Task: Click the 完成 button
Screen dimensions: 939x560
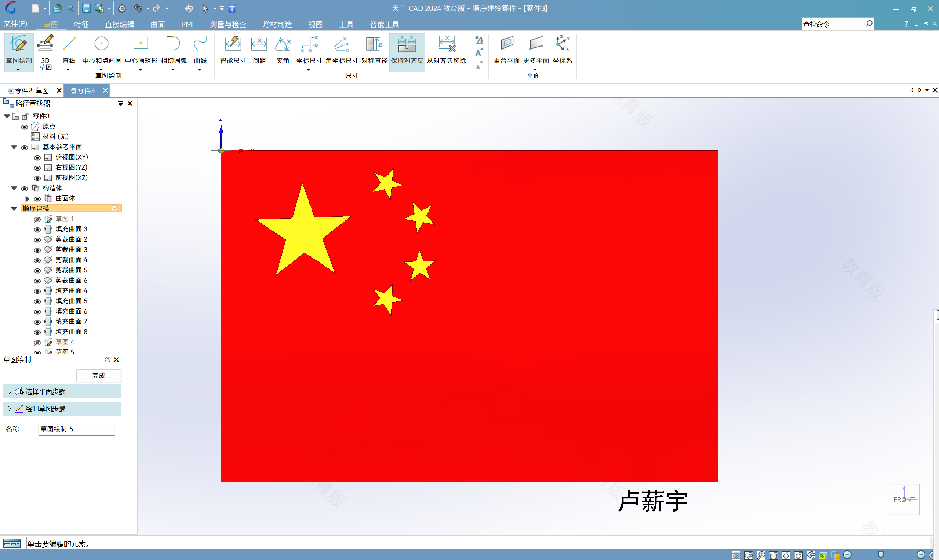Action: click(99, 376)
